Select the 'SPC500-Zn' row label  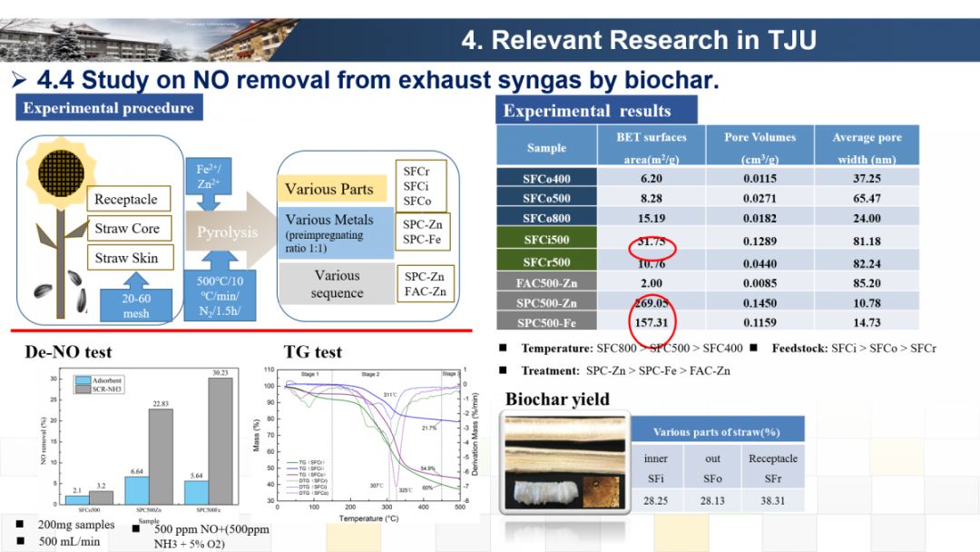547,302
